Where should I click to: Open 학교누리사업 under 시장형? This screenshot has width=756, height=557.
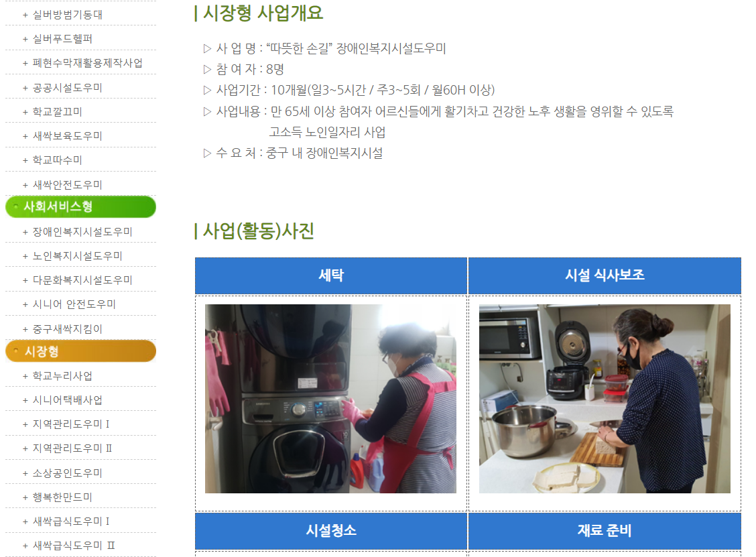pyautogui.click(x=62, y=375)
